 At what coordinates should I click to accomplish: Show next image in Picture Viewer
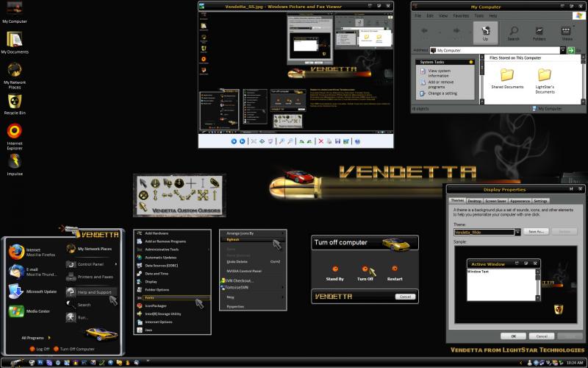click(243, 141)
